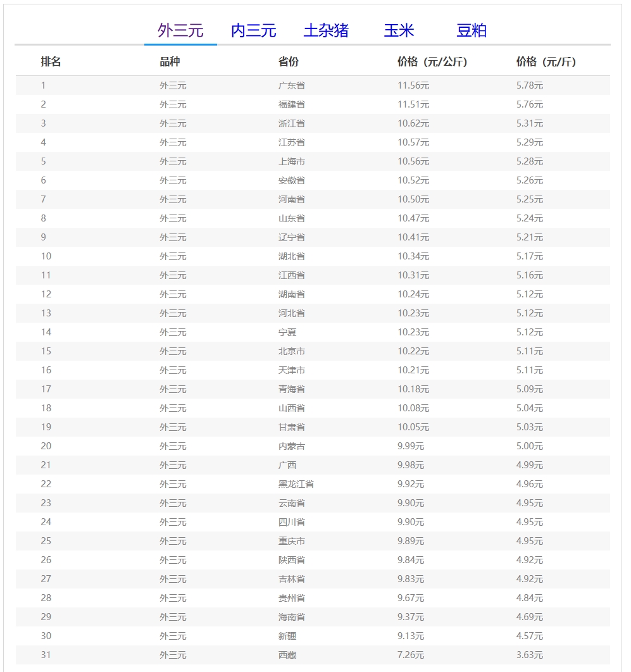631x672 pixels.
Task: Select the 海南省 cell
Action: click(292, 617)
